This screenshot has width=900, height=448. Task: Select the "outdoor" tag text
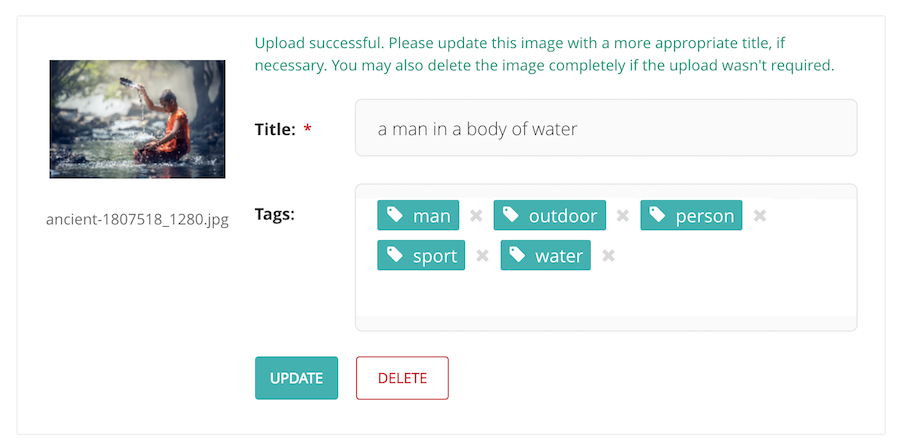(x=562, y=216)
